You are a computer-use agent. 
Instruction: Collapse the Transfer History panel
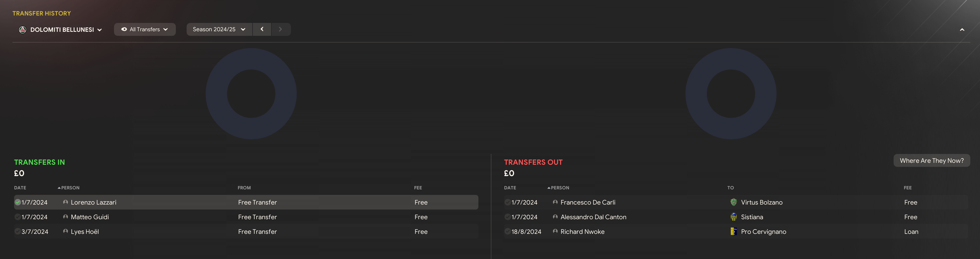click(962, 30)
